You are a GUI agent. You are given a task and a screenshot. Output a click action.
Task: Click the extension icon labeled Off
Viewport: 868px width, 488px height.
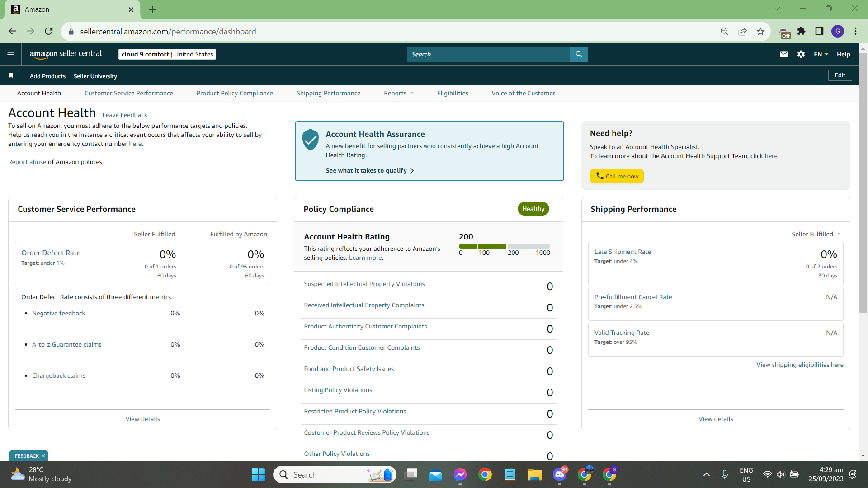click(785, 33)
